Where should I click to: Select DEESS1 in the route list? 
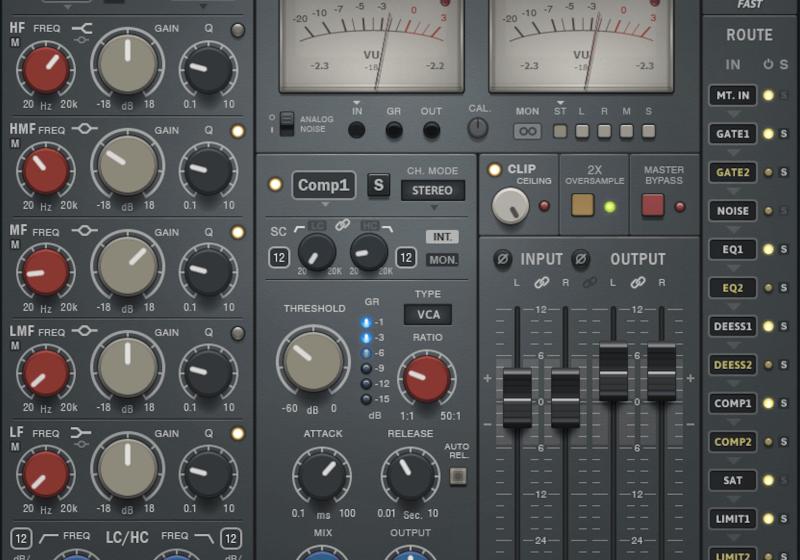pos(733,326)
